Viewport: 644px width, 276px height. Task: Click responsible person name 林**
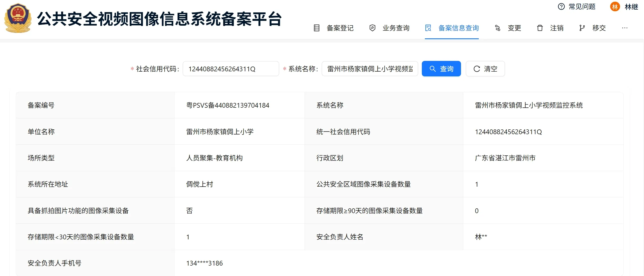coord(481,237)
